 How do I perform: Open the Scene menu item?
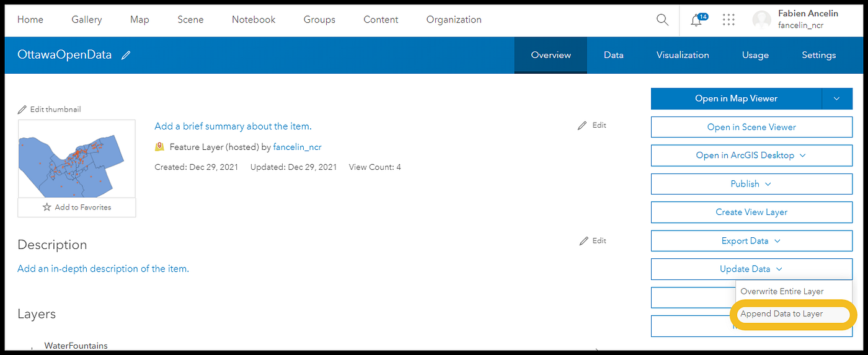pos(190,20)
